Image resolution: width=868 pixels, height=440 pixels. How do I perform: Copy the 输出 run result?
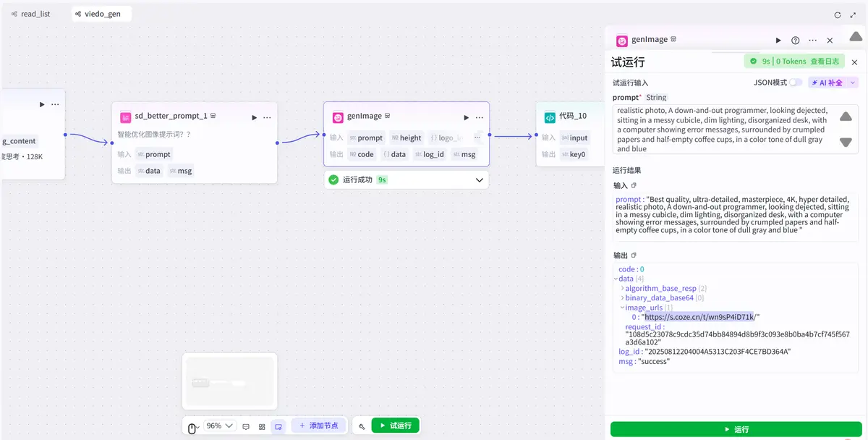pos(634,255)
